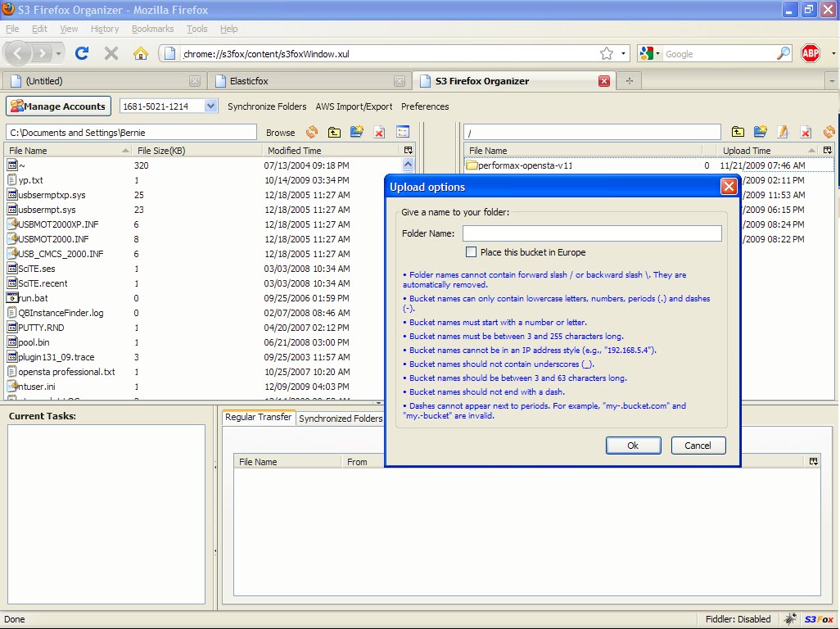The height and width of the screenshot is (629, 840).
Task: Click the local pane refresh icon
Action: [312, 132]
